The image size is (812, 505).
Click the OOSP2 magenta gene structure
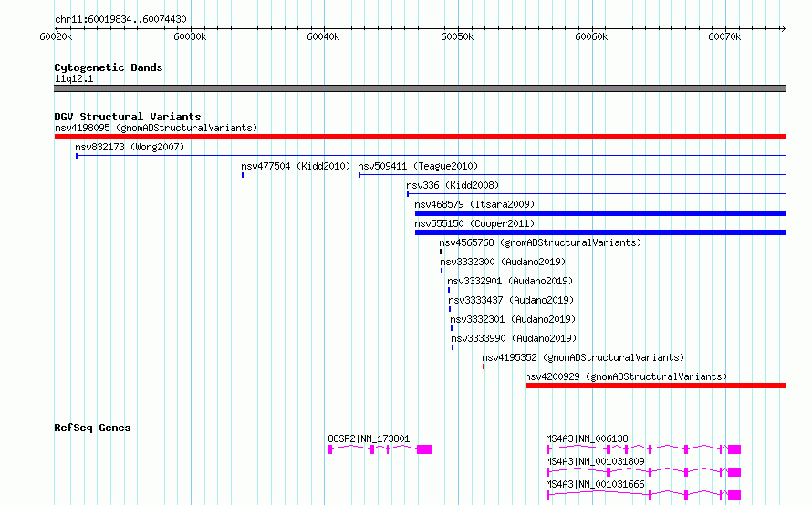380,449
